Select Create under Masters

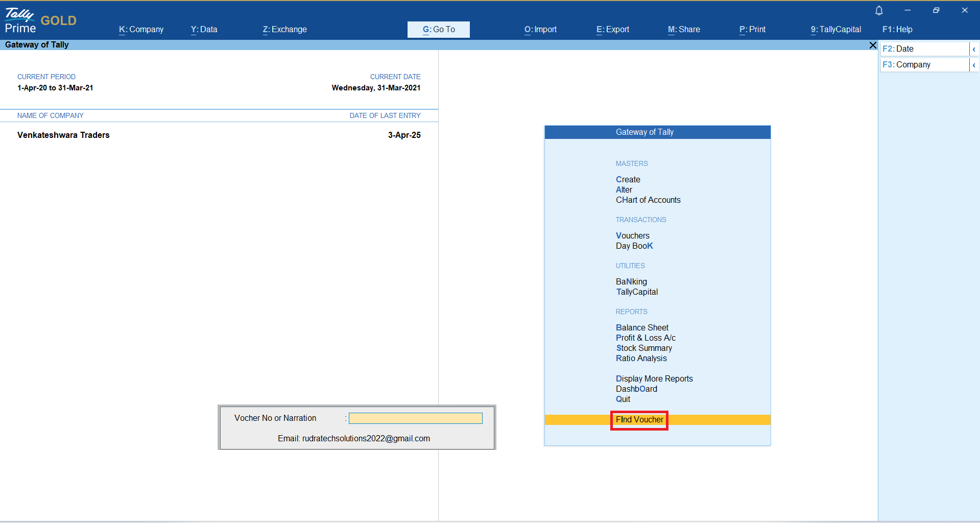tap(628, 180)
